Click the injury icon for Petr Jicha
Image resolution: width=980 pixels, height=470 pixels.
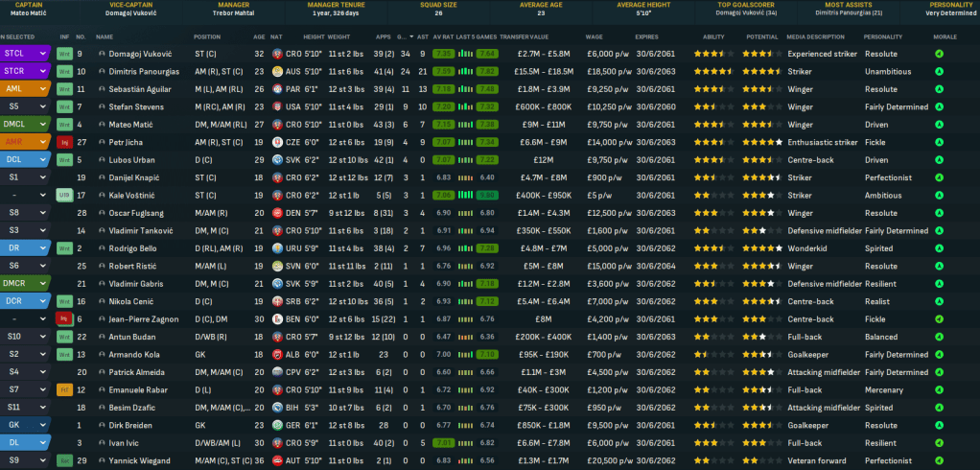click(x=64, y=142)
